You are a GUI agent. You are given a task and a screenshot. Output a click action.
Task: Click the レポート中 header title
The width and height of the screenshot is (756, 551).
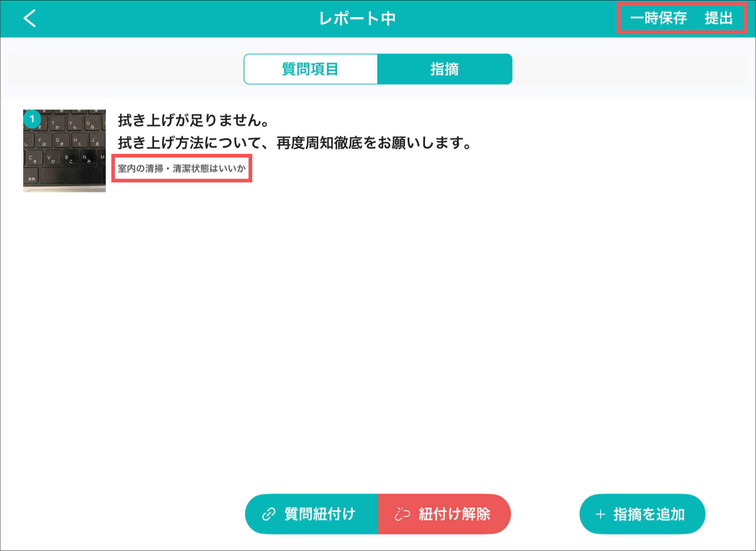point(357,18)
